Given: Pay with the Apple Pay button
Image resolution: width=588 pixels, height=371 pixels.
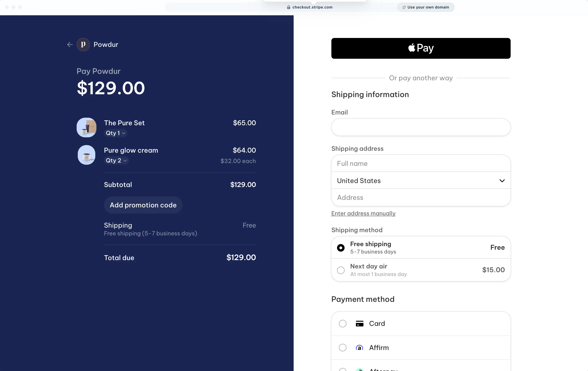Looking at the screenshot, I should 420,48.
